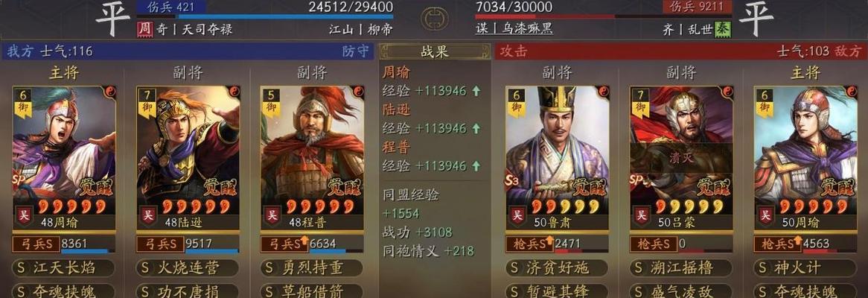868x298 pixels.
Task: Click the S3 badge on 鲁肃's portrait
Action: click(x=513, y=180)
